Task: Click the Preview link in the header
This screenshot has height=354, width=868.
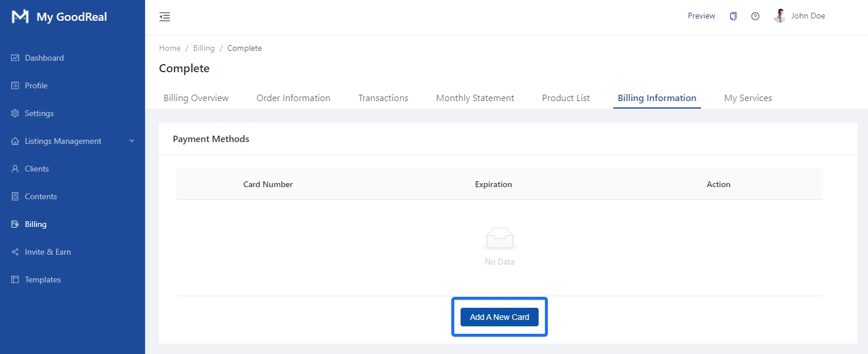Action: 701,16
